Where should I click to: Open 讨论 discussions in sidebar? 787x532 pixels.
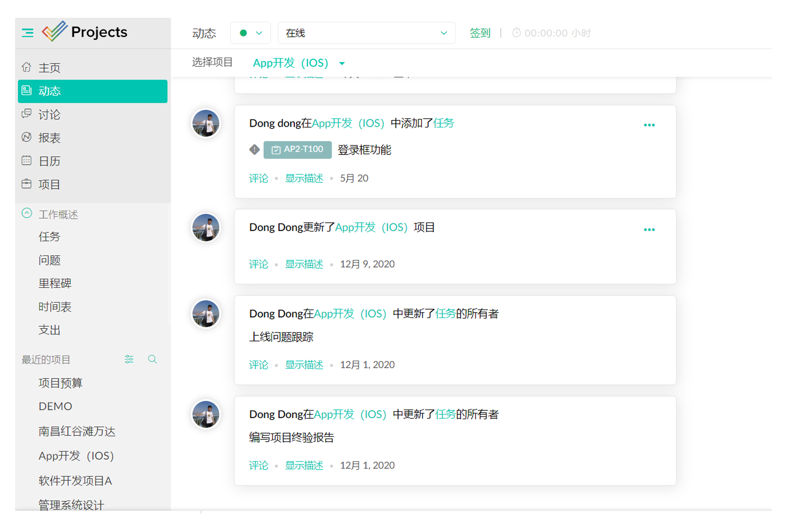pos(49,115)
